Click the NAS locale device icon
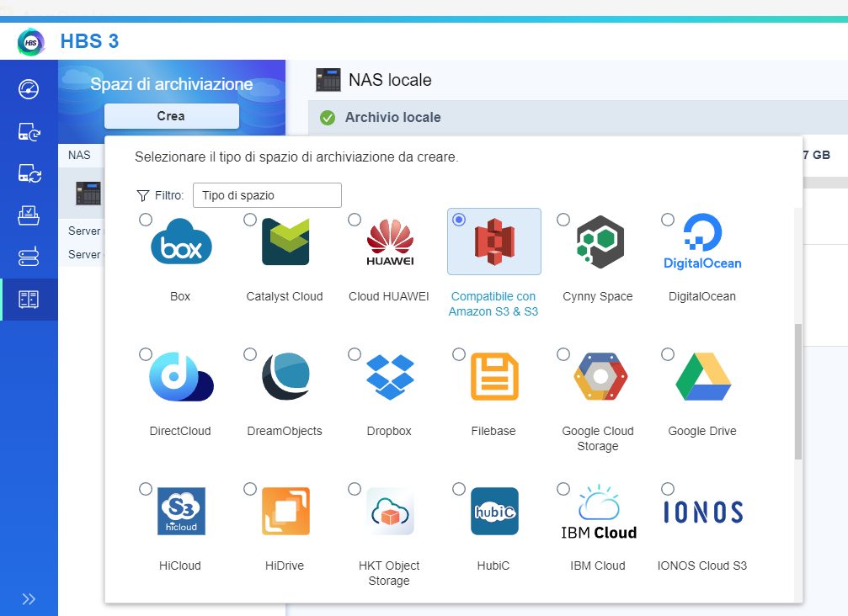 coord(328,80)
